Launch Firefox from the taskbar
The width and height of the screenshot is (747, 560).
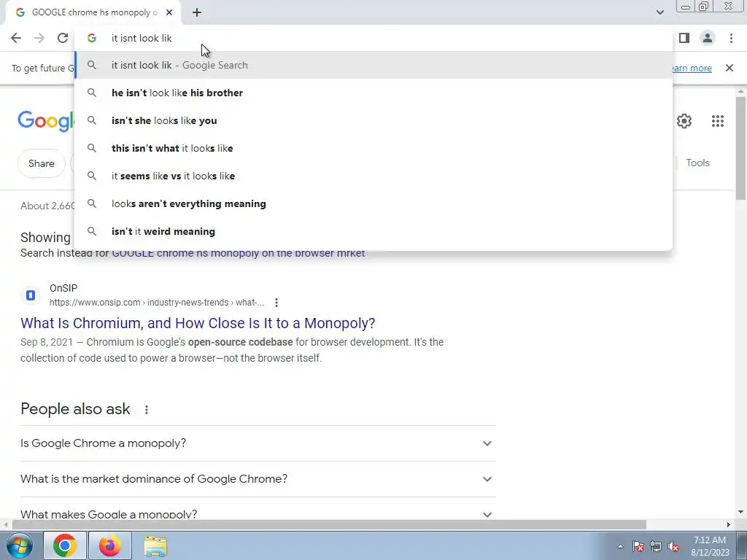[x=110, y=545]
